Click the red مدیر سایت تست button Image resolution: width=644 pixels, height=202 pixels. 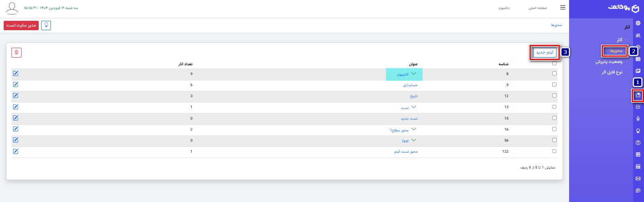21,25
